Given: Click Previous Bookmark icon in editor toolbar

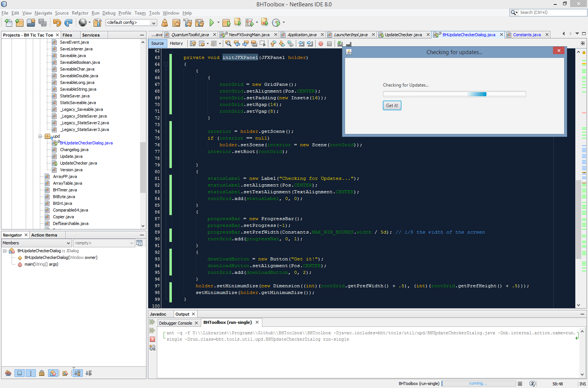Looking at the screenshot, I should click(273, 44).
